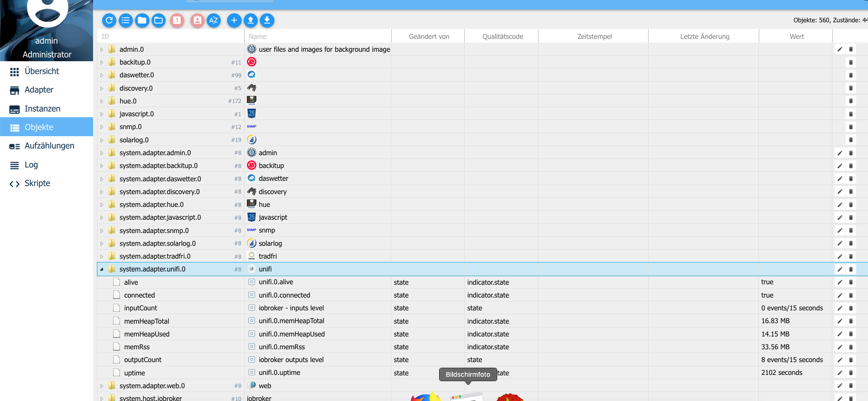The width and height of the screenshot is (868, 401).
Task: Click the Zeitstempel column header
Action: (x=594, y=37)
